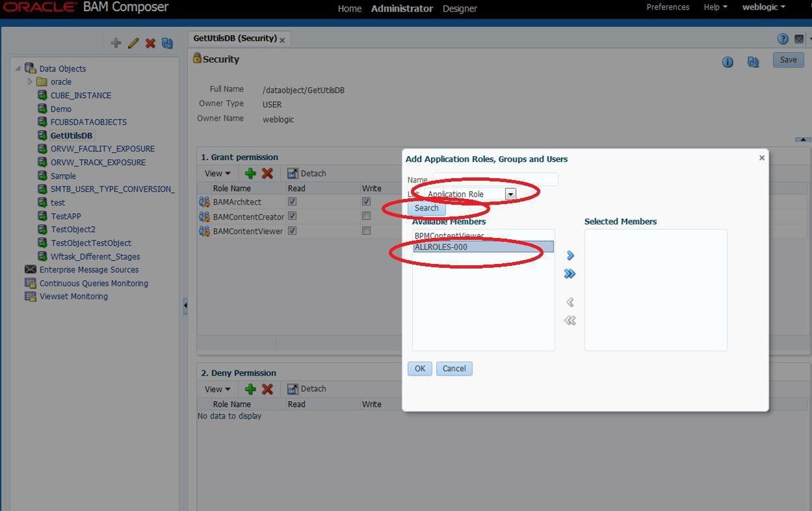Switch to the Designer page
The width and height of the screenshot is (812, 511).
pos(460,8)
